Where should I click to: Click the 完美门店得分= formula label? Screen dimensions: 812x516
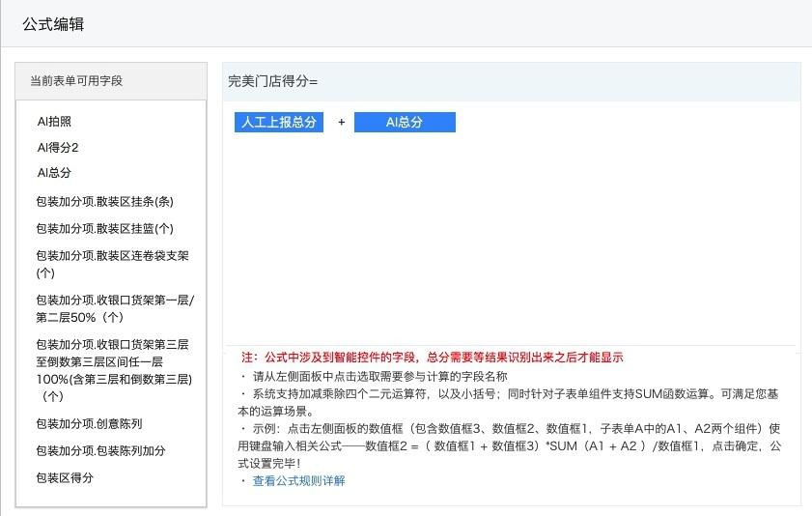coord(273,82)
